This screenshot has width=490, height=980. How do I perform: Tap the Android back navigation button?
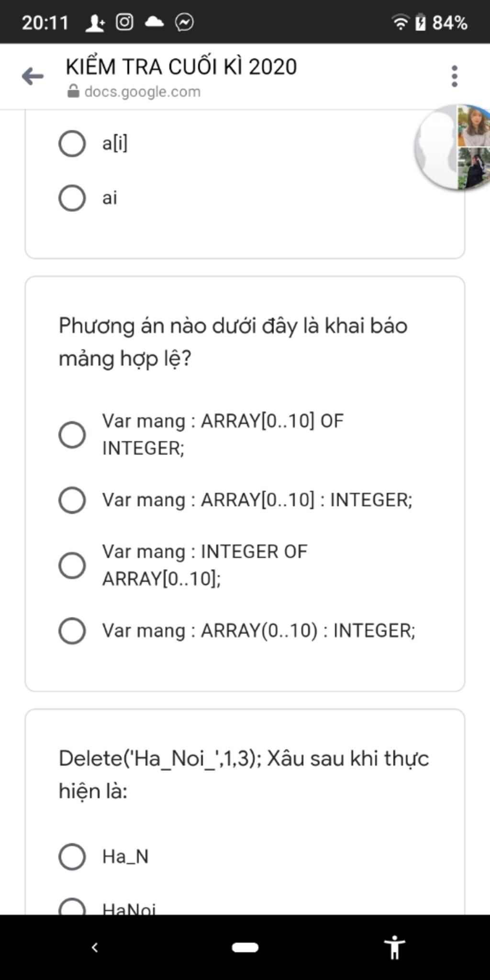click(94, 947)
